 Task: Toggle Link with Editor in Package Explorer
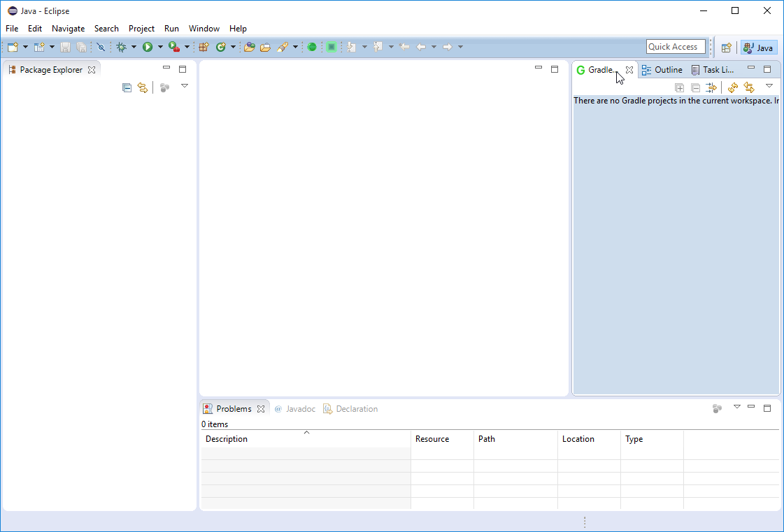[143, 87]
